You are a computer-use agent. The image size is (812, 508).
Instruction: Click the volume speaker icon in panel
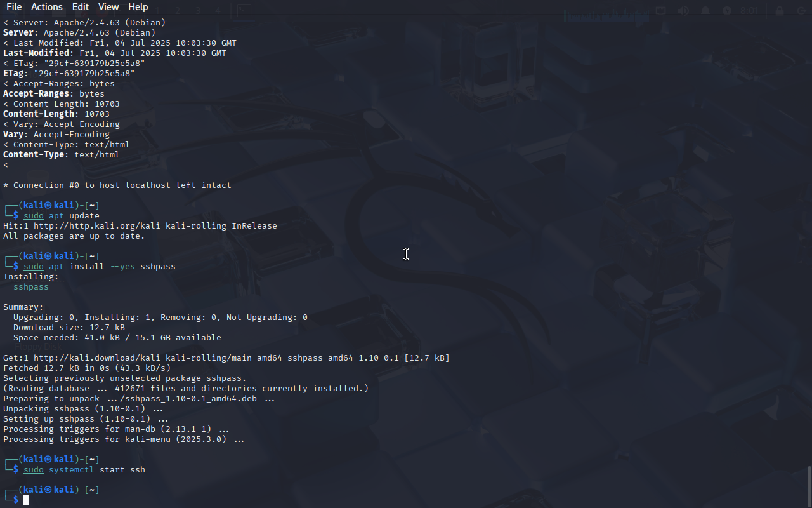pos(683,11)
